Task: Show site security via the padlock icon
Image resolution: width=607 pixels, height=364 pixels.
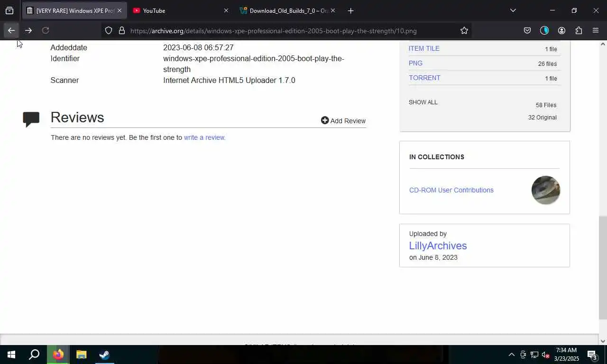Action: 122,30
